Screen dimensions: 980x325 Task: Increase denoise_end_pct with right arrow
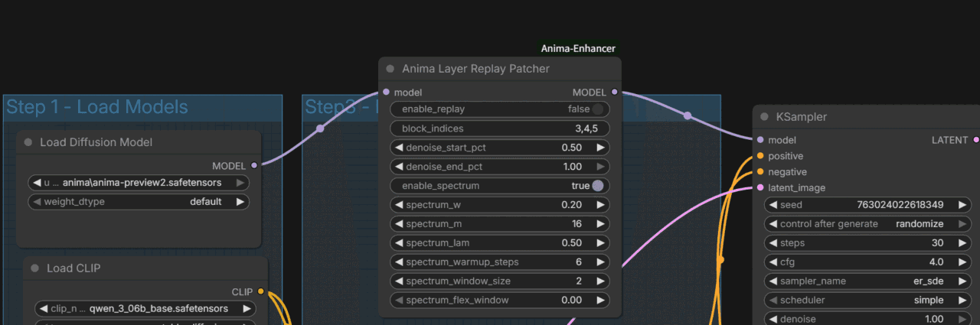click(x=601, y=167)
